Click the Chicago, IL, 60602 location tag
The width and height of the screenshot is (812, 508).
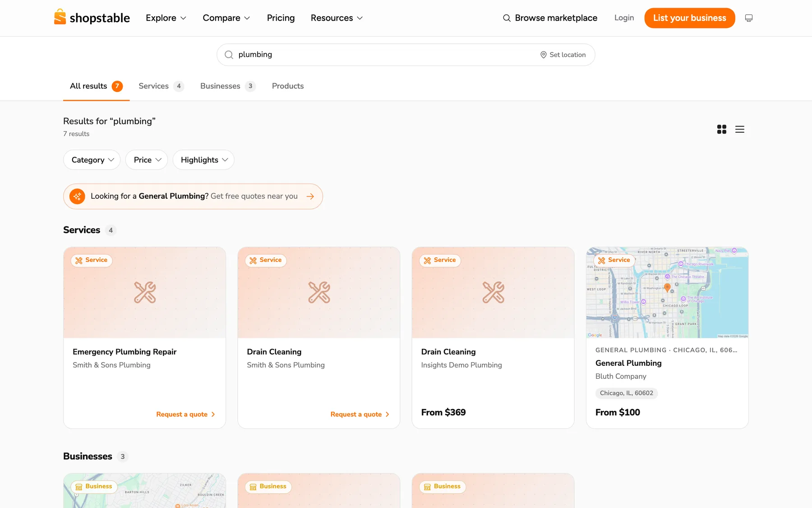[627, 393]
